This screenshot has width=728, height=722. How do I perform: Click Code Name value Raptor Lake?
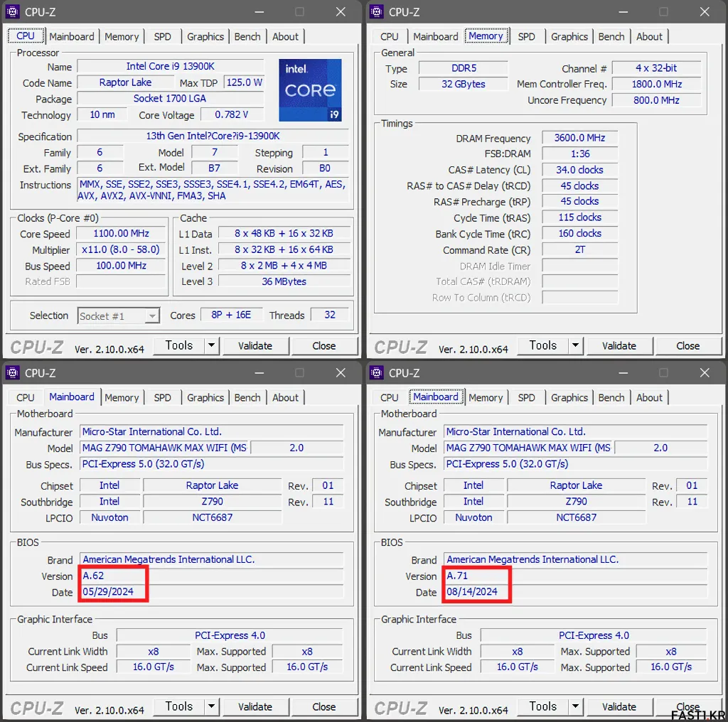click(x=125, y=82)
